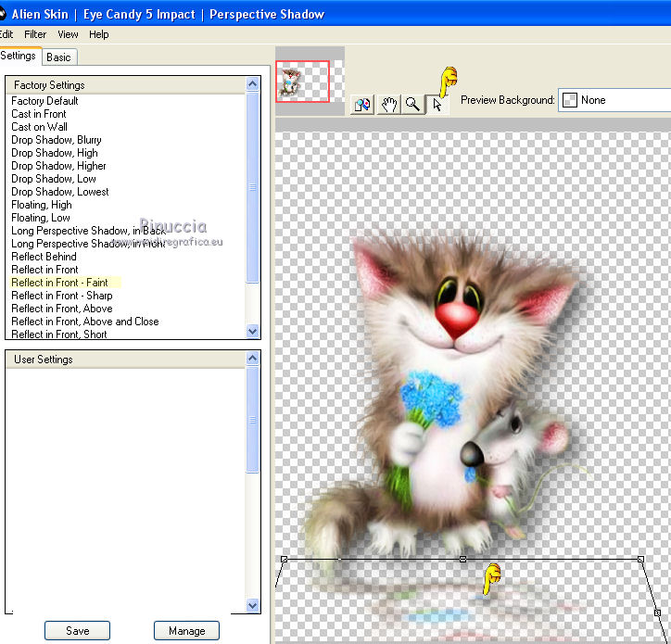Select Reflect in Front - Sharp preset
This screenshot has width=671, height=644.
pyautogui.click(x=61, y=296)
